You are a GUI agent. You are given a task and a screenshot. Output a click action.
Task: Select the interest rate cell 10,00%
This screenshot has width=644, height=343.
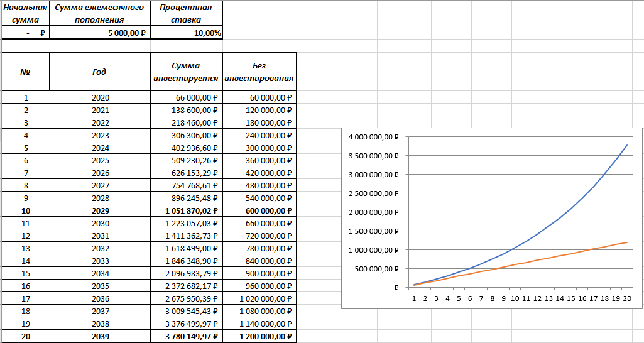186,33
